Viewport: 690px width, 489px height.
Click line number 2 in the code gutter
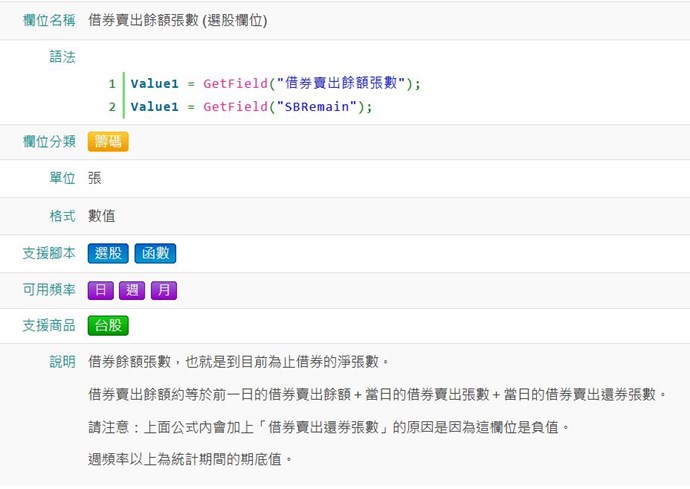112,107
